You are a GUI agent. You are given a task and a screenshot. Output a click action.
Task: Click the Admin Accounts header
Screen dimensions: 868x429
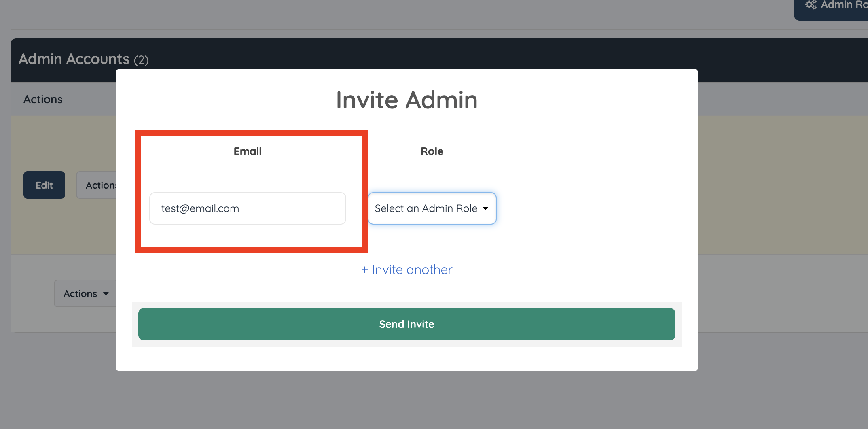tap(74, 59)
